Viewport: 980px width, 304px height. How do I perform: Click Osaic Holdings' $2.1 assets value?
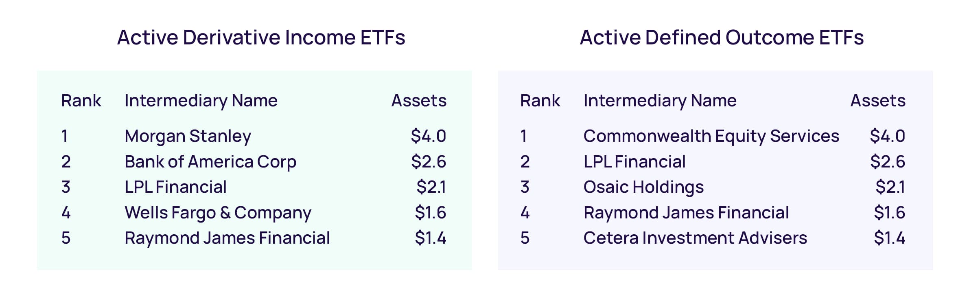[890, 187]
